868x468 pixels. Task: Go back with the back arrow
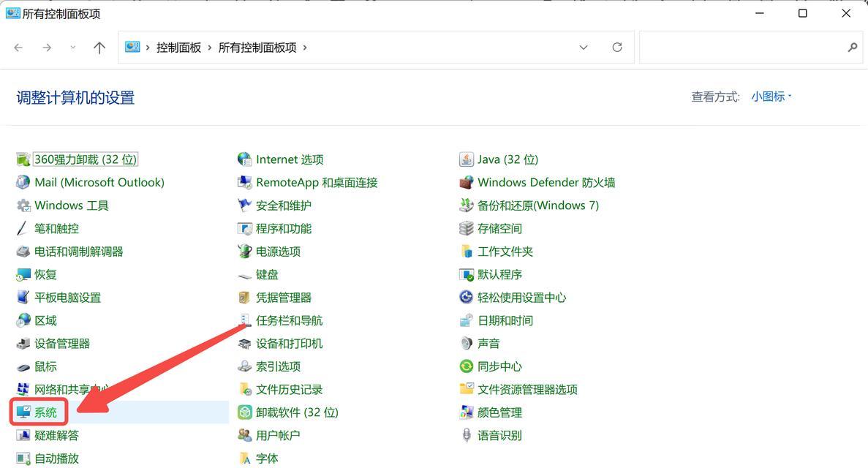(x=18, y=48)
